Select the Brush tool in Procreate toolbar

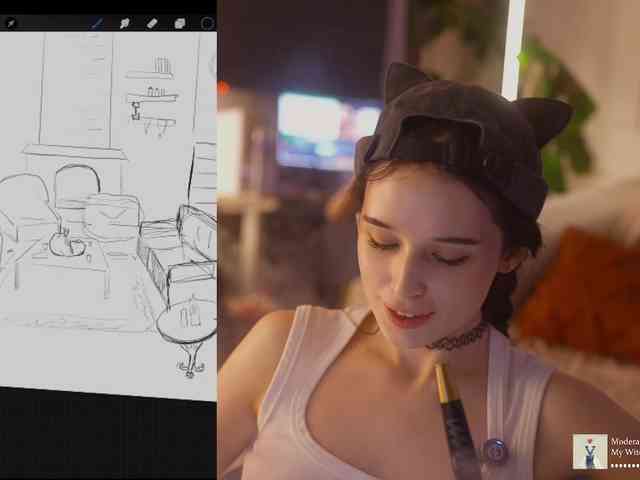click(97, 23)
